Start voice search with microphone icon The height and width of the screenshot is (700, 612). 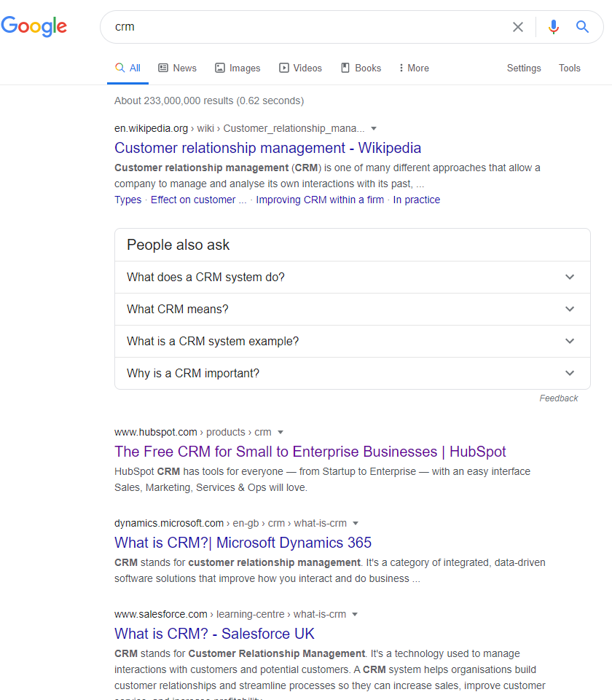[554, 27]
